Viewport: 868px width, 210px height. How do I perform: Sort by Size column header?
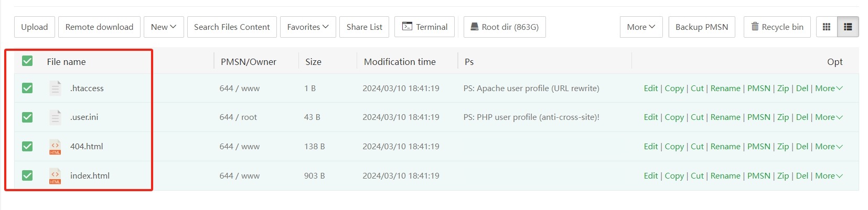[313, 62]
